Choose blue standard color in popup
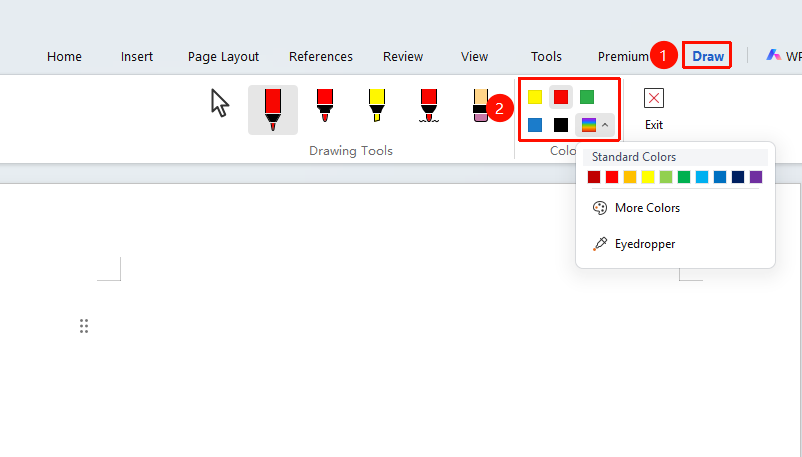 [x=720, y=177]
